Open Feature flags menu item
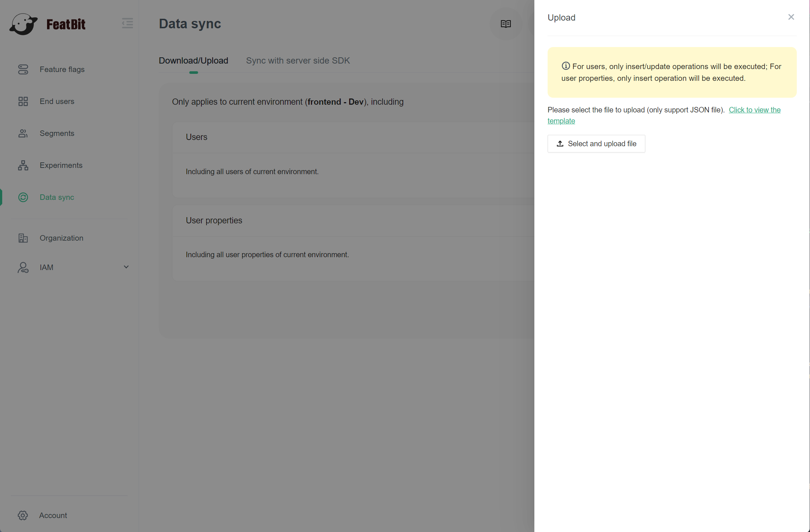Viewport: 810px width, 532px height. pyautogui.click(x=62, y=69)
